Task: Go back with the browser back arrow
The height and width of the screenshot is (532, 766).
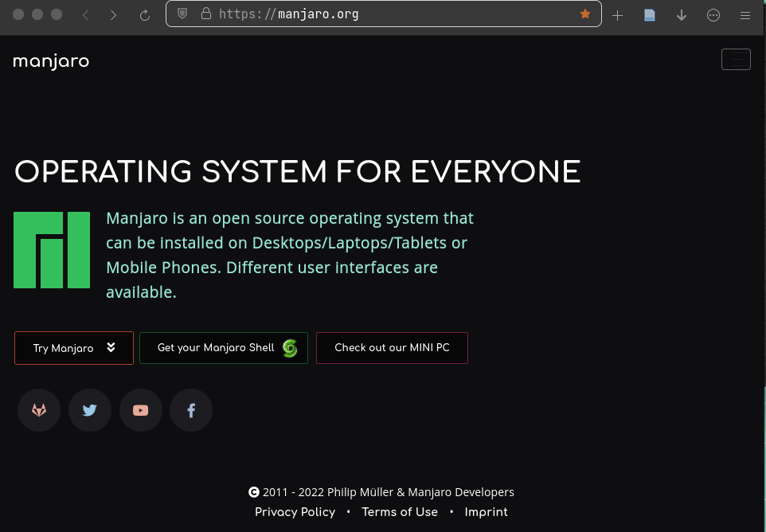Action: click(x=85, y=15)
